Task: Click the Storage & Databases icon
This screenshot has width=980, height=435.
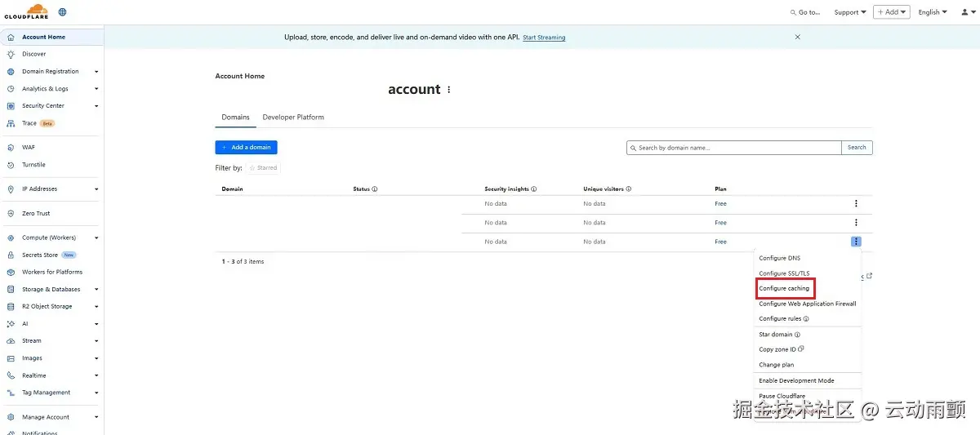Action: tap(11, 289)
